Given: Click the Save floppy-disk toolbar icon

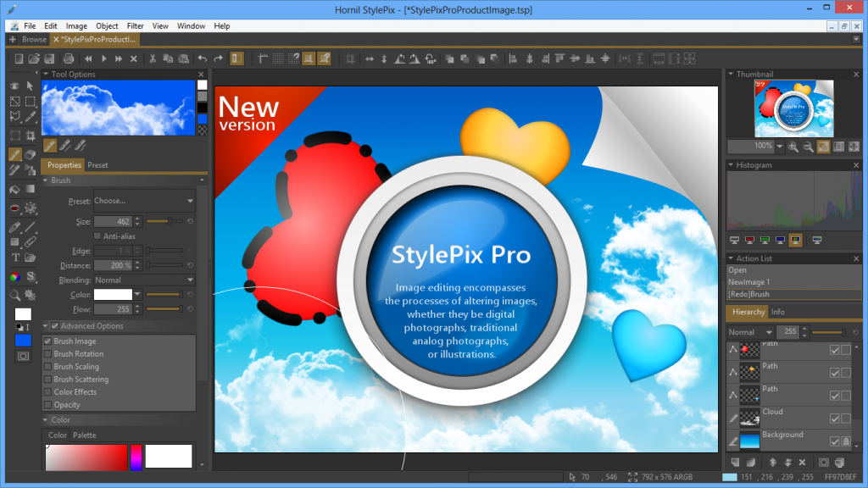Looking at the screenshot, I should (x=49, y=58).
